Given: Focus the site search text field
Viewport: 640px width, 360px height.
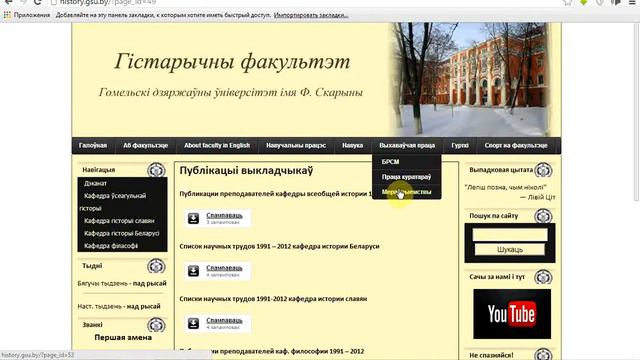Looking at the screenshot, I should pyautogui.click(x=510, y=235).
